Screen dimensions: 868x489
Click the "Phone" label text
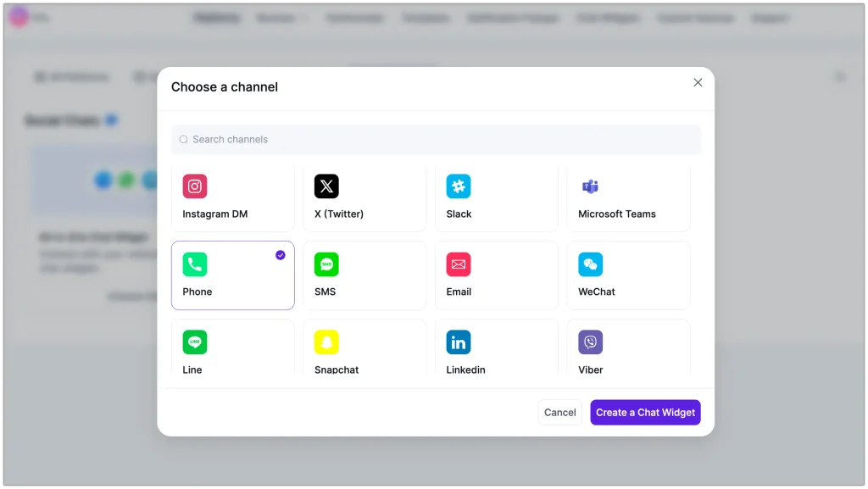(197, 292)
